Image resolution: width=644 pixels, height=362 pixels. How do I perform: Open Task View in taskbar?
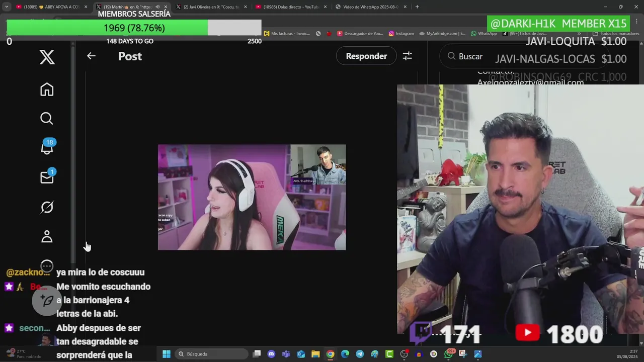[257, 354]
